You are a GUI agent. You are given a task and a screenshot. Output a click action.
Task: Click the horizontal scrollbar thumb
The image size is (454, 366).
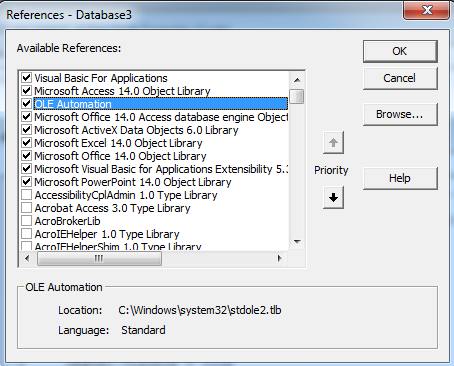(x=99, y=258)
